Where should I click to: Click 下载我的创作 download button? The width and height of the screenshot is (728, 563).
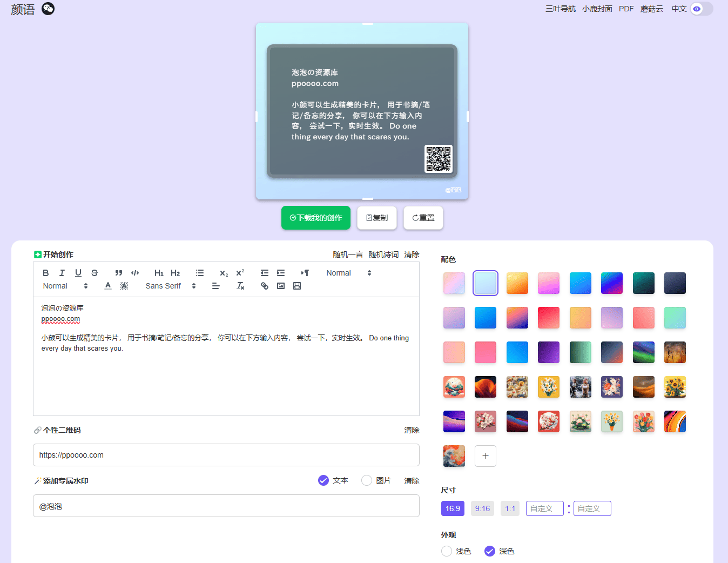pos(316,218)
